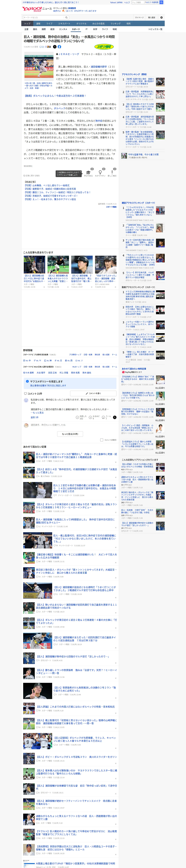
Task: Click the ヘルプ link in header
Action: [127, 2]
